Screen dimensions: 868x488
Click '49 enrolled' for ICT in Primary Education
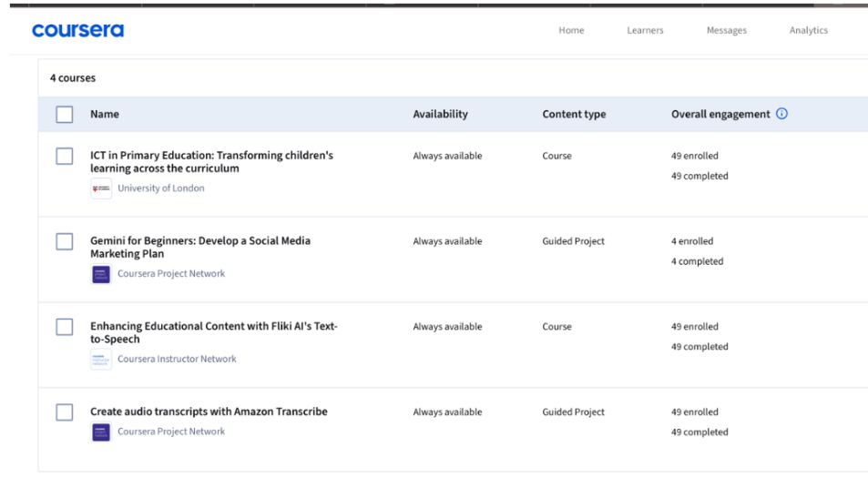coord(694,156)
